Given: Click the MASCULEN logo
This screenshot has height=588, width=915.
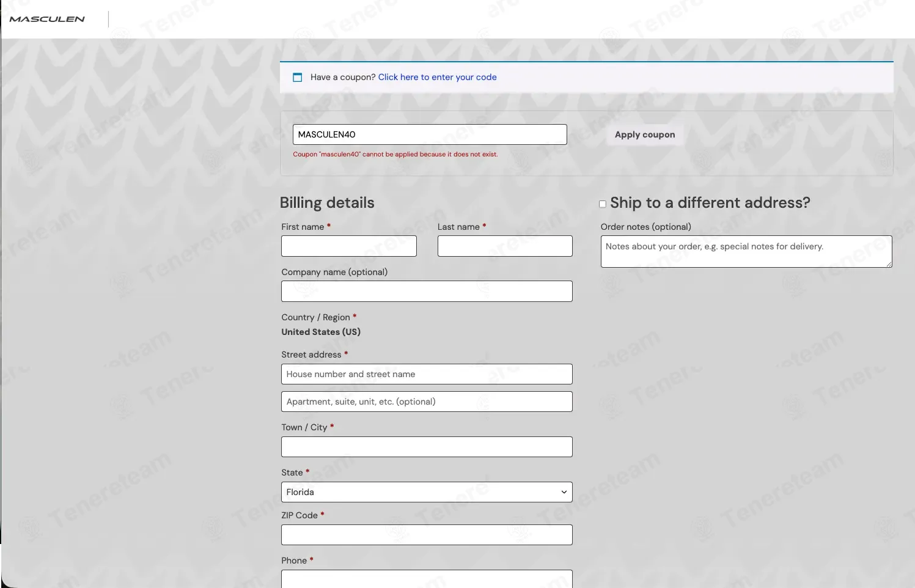Looking at the screenshot, I should click(47, 19).
